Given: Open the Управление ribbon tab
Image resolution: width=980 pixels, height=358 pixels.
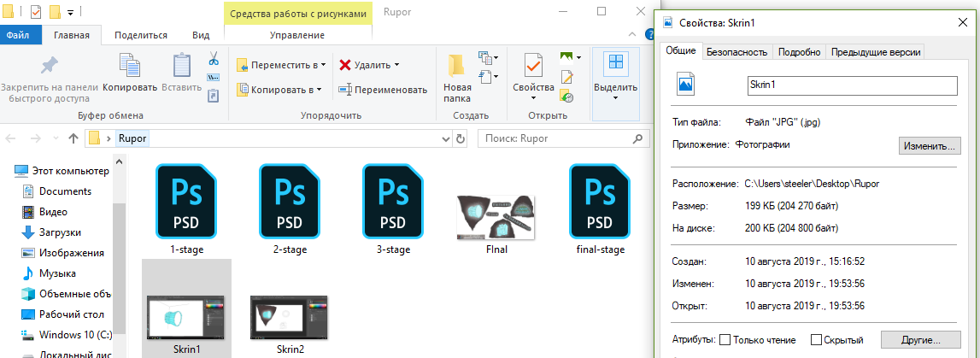Looking at the screenshot, I should 297,35.
